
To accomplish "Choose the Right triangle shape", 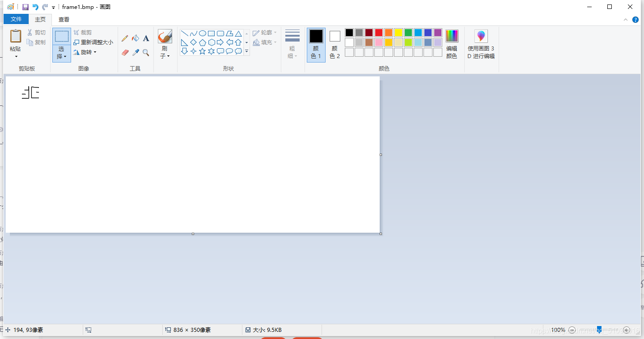I will (x=184, y=42).
